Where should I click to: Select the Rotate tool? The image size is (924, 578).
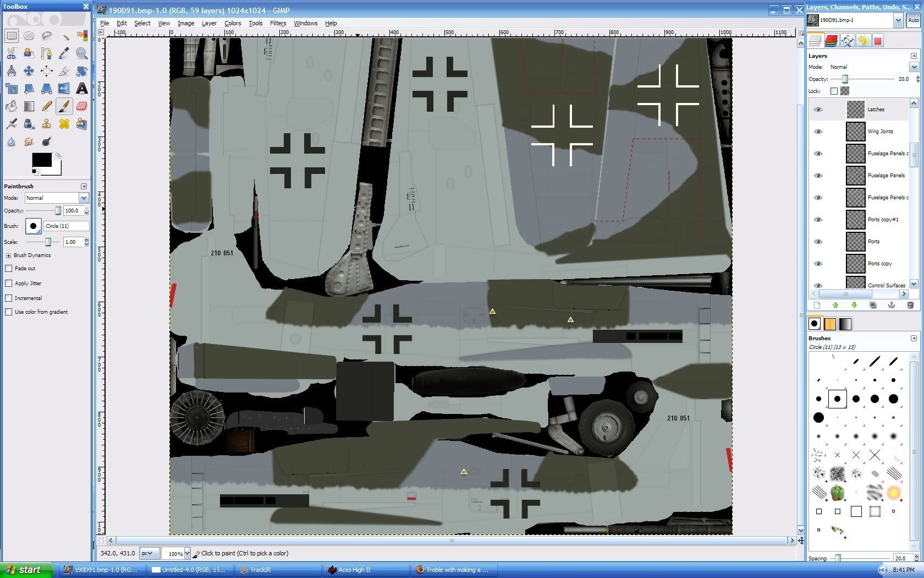click(82, 71)
